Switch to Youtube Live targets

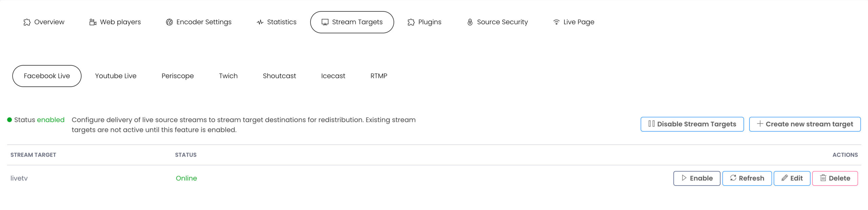pos(116,76)
